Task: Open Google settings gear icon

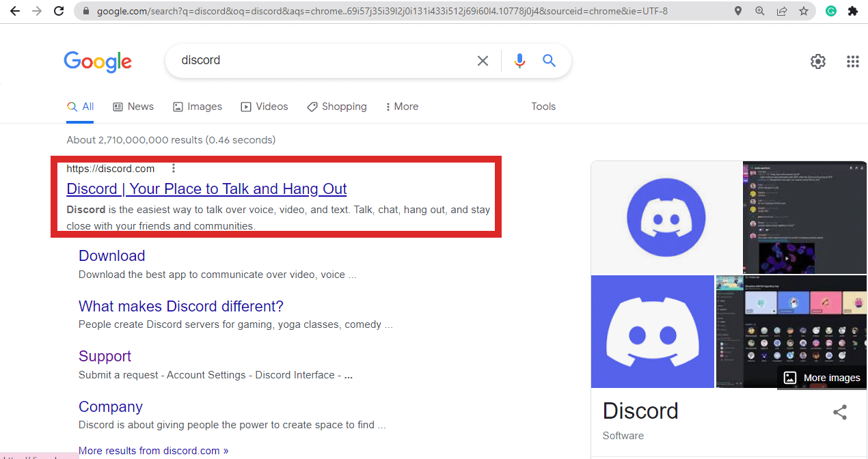Action: pyautogui.click(x=818, y=61)
